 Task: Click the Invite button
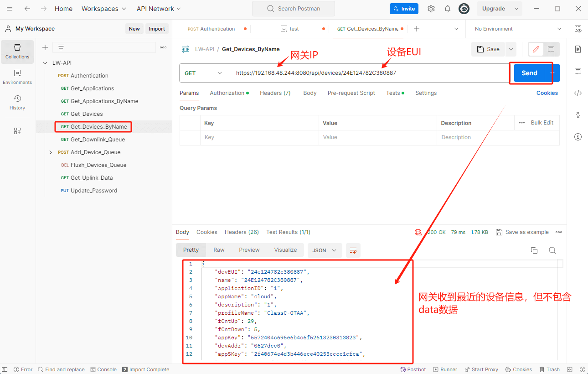(404, 9)
